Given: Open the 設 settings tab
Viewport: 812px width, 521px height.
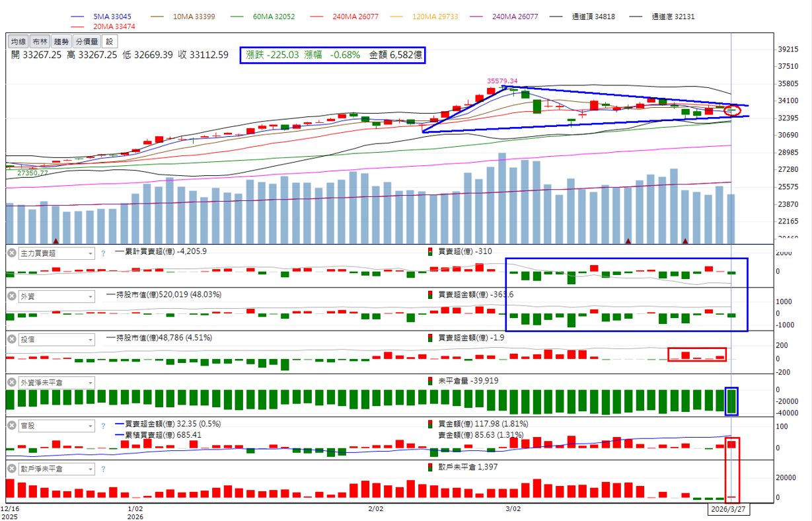Looking at the screenshot, I should coord(110,42).
